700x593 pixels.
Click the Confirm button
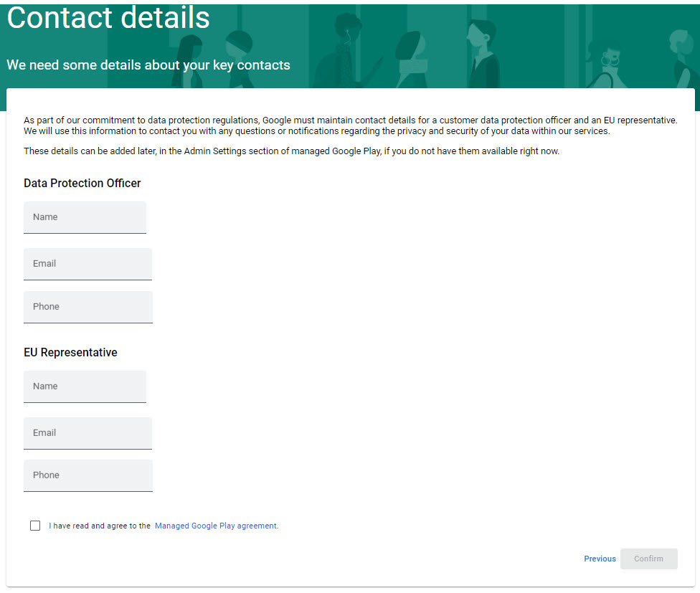[x=648, y=559]
